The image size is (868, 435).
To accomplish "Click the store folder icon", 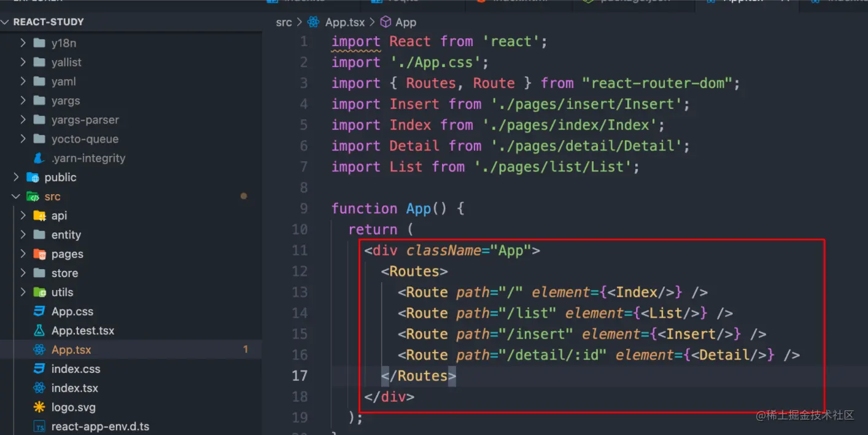I will 39,273.
